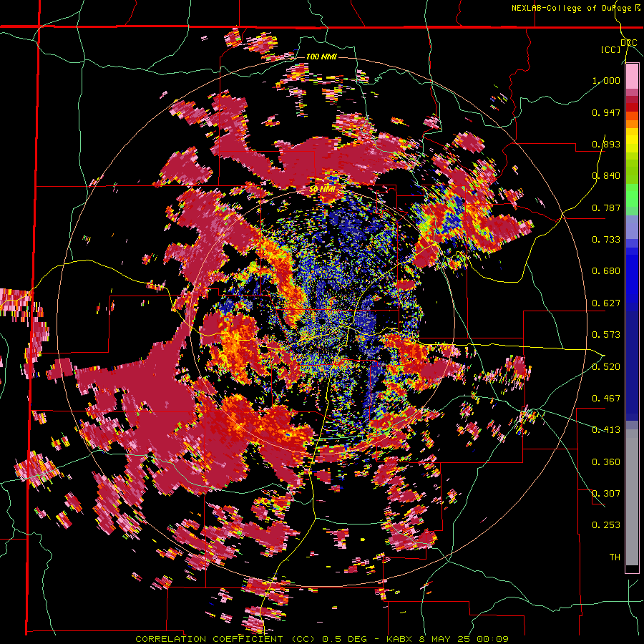Select the 0.680 scale value

[606, 271]
